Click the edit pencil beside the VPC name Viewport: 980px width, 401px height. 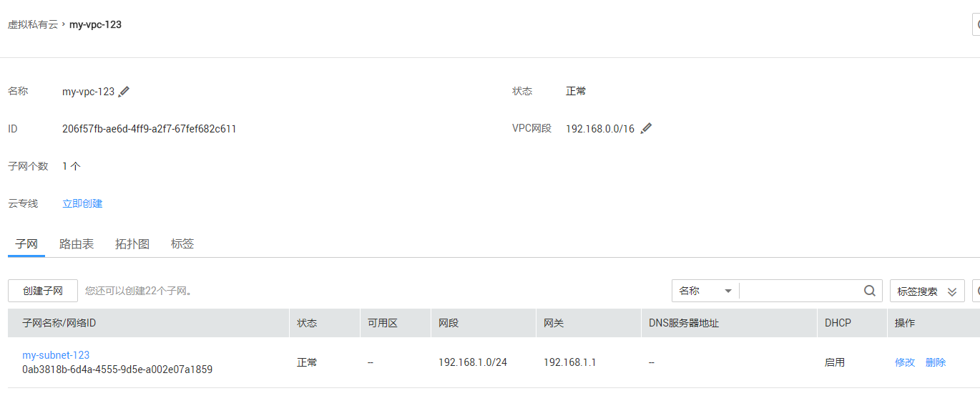[124, 92]
